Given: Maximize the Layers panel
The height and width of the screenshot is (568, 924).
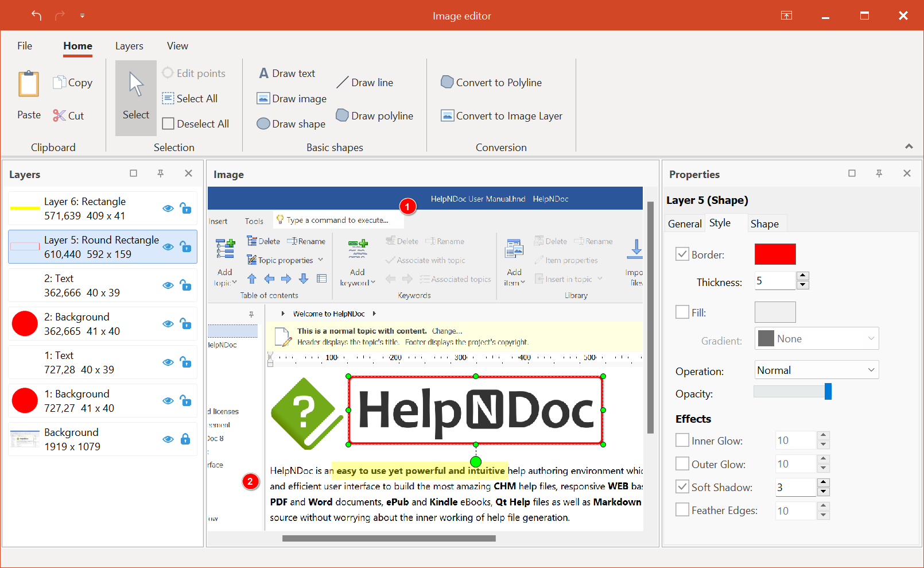Looking at the screenshot, I should 134,173.
